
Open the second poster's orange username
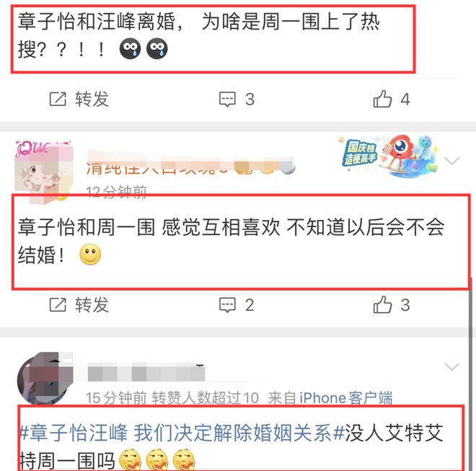[190, 167]
